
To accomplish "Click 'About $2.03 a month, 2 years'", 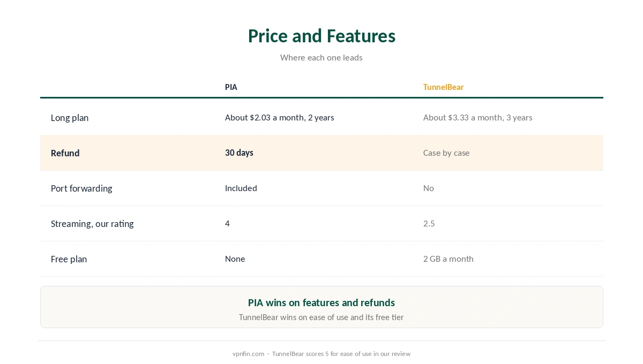I will coord(280,117).
